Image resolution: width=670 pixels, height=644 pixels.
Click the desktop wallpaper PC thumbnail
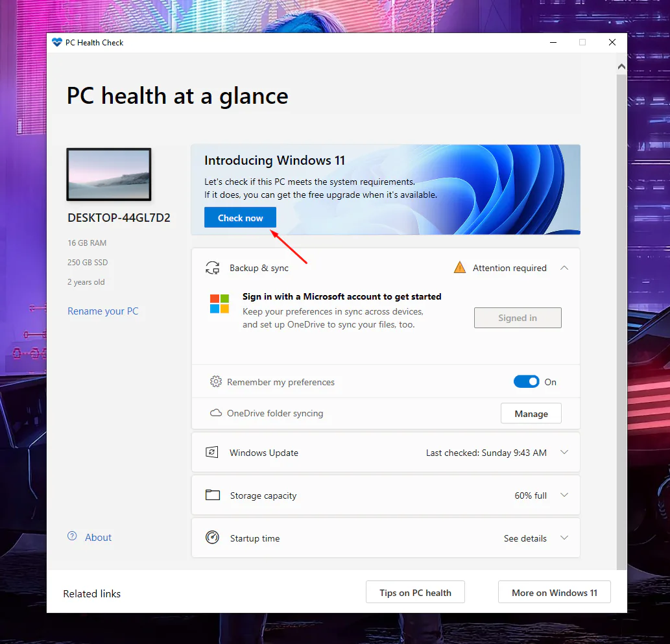(x=109, y=174)
